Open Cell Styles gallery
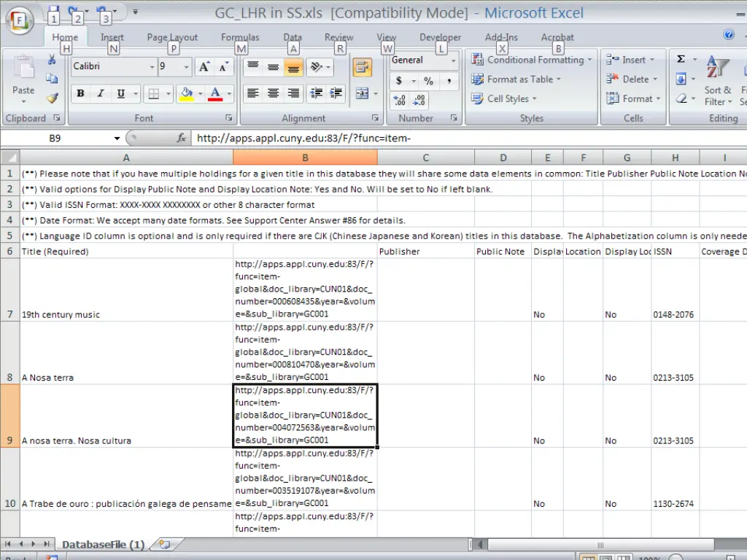 503,98
